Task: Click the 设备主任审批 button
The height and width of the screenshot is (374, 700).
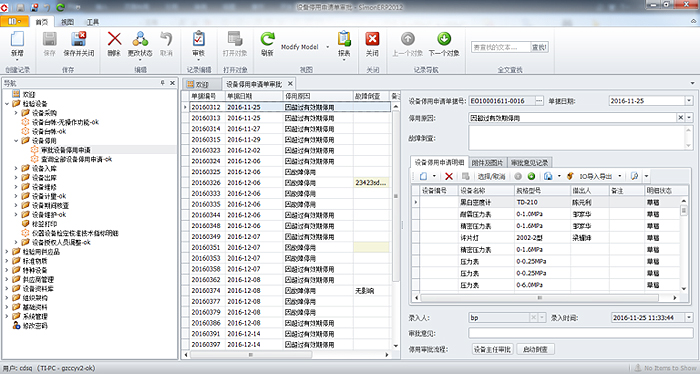Action: tap(492, 349)
